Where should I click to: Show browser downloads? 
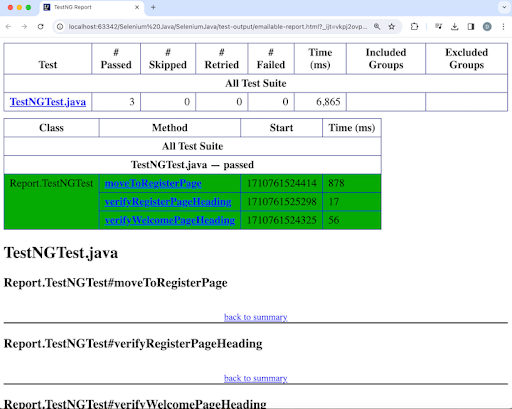454,27
